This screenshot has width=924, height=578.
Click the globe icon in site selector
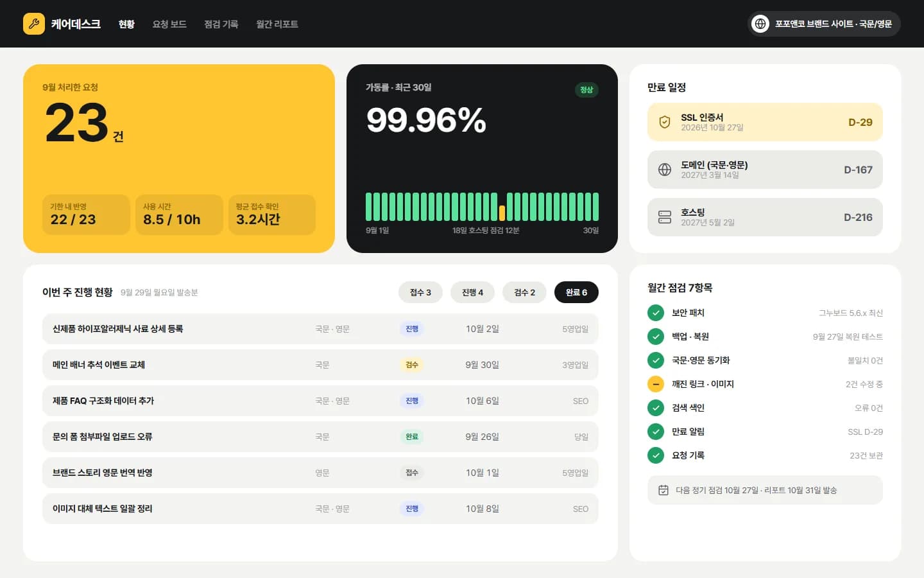tap(760, 24)
